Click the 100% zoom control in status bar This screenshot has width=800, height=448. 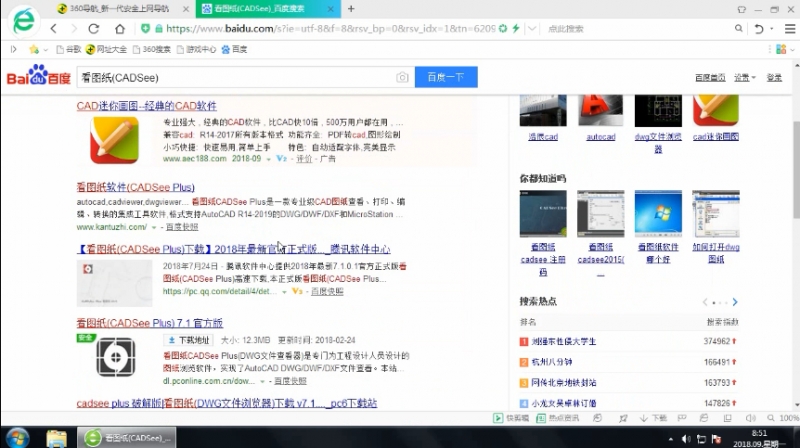[x=783, y=418]
